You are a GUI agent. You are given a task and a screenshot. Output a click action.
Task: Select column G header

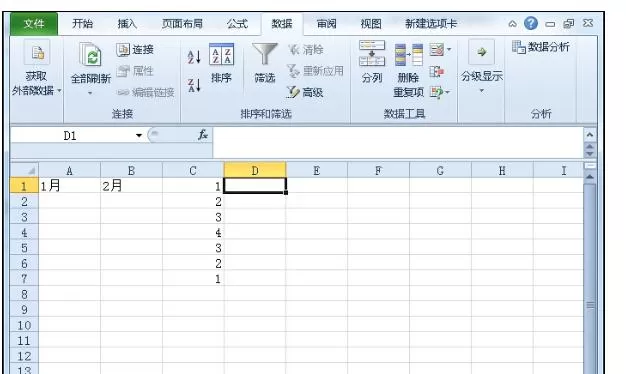(440, 170)
